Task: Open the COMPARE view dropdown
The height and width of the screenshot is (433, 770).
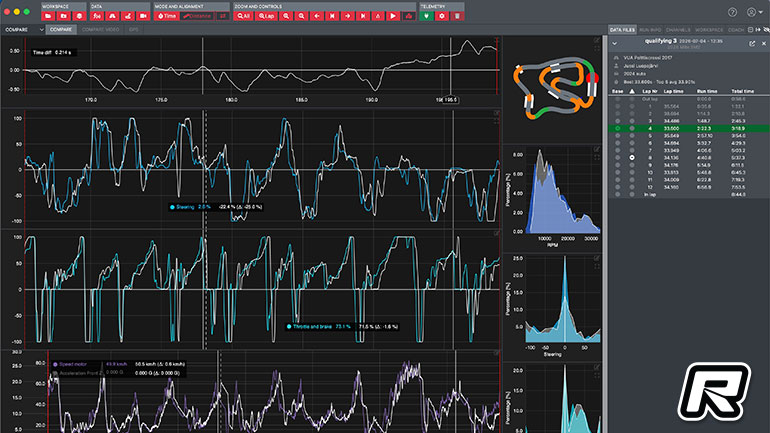Action: pos(24,29)
